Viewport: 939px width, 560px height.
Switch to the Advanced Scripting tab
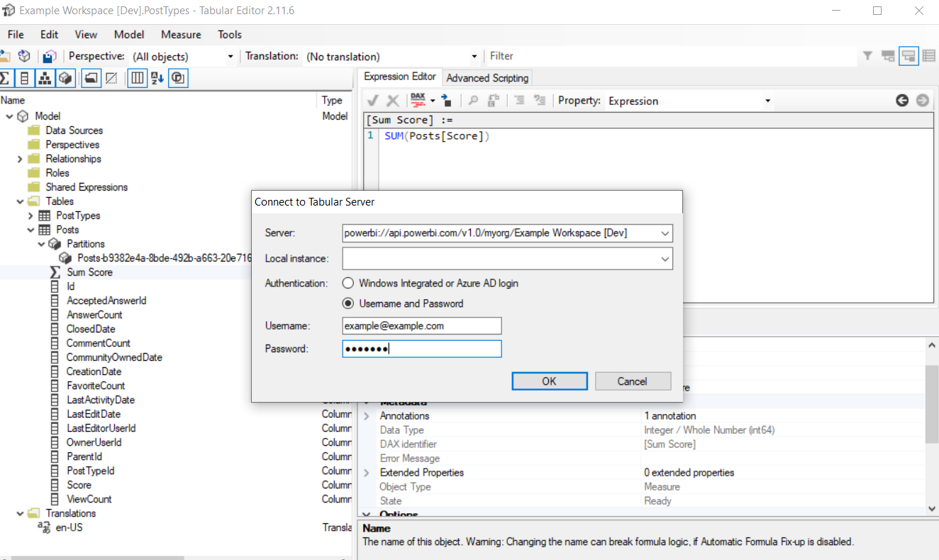pos(487,78)
